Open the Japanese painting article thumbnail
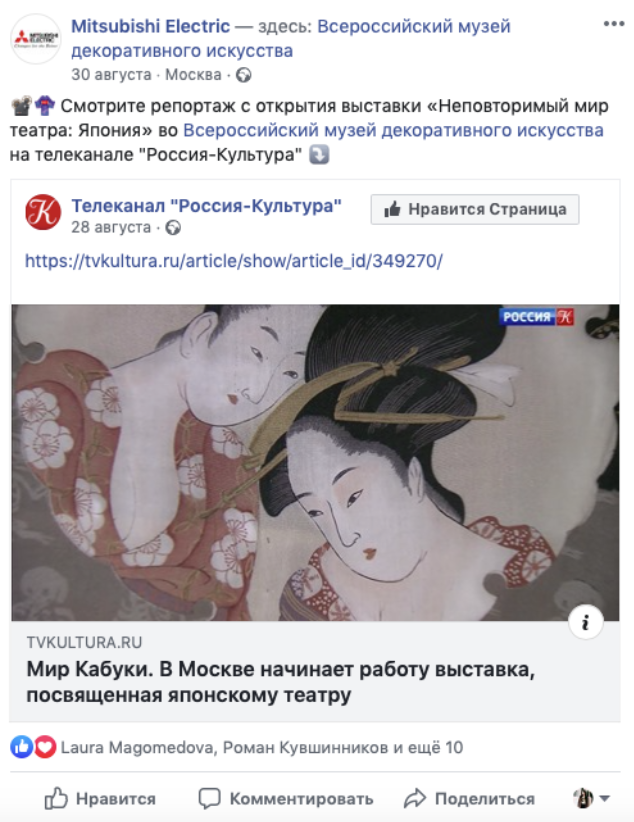This screenshot has width=634, height=822. 315,462
